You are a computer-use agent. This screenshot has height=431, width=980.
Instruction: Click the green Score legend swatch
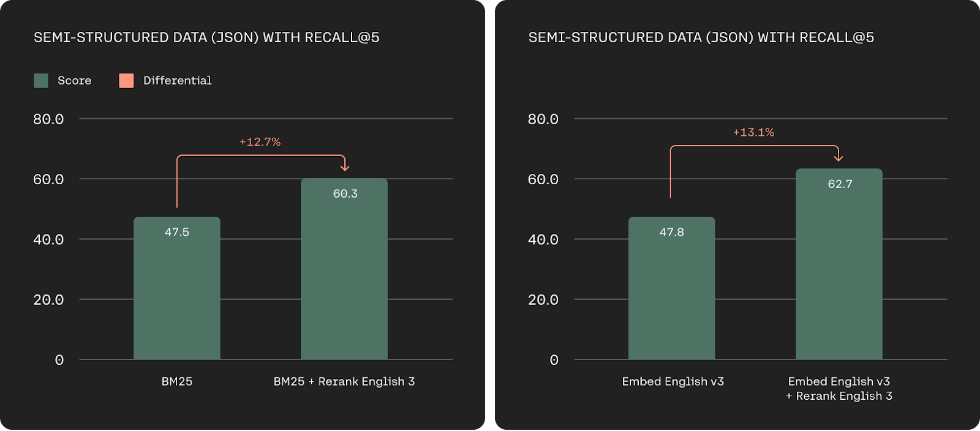[x=41, y=81]
